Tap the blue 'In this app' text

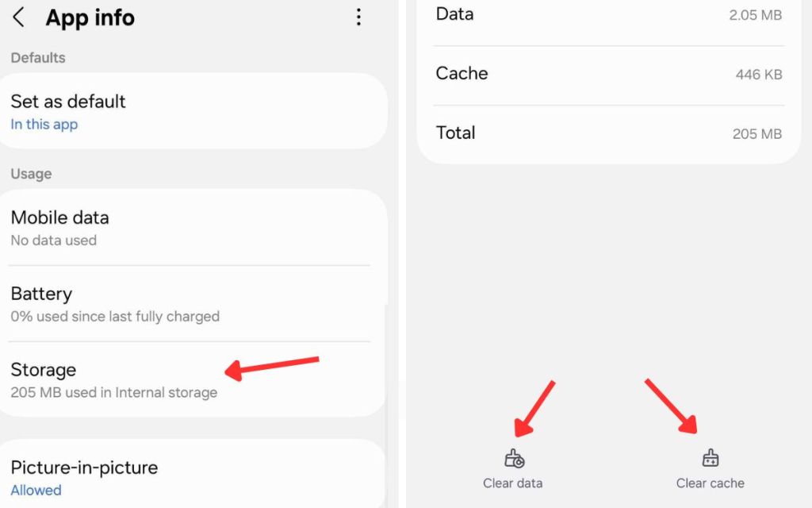44,125
